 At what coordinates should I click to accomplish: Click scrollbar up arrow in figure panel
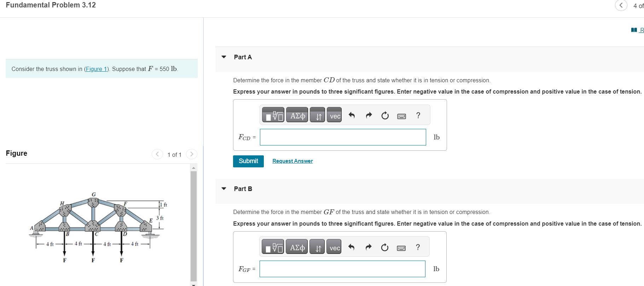point(193,167)
